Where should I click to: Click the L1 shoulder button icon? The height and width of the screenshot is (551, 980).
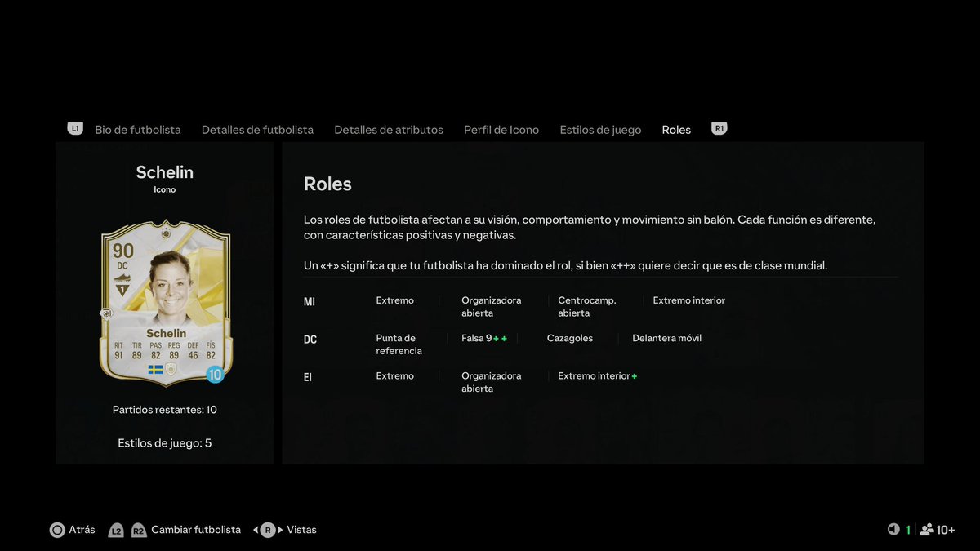[x=75, y=129]
